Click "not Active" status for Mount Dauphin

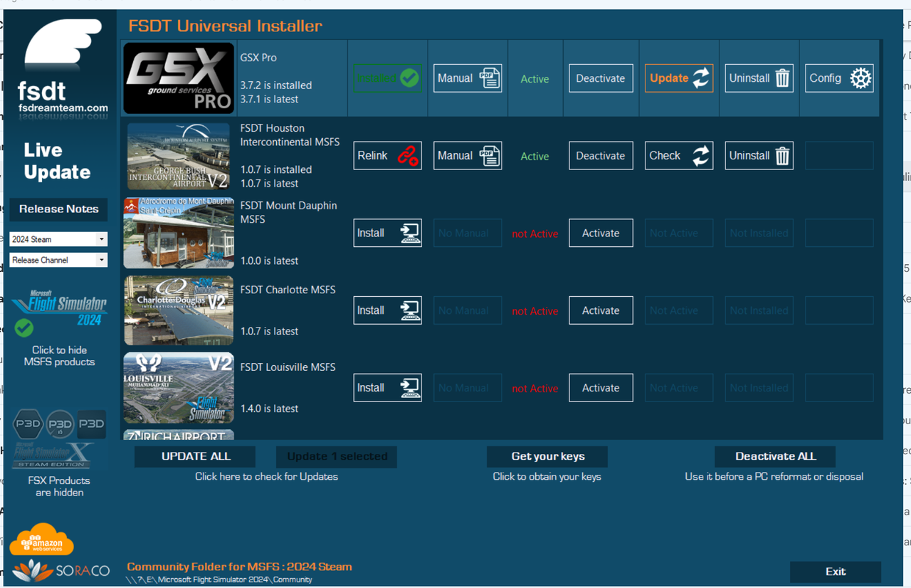pos(535,233)
